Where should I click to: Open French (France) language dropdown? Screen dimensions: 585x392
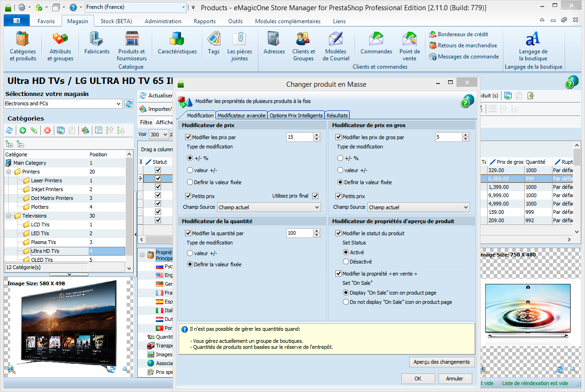pos(135,7)
